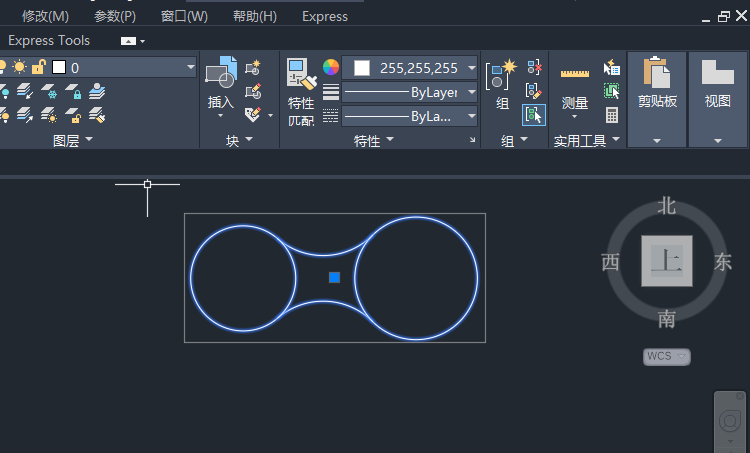This screenshot has width=750, height=453.
Task: Click the WCS coordinate system button
Action: pos(667,356)
